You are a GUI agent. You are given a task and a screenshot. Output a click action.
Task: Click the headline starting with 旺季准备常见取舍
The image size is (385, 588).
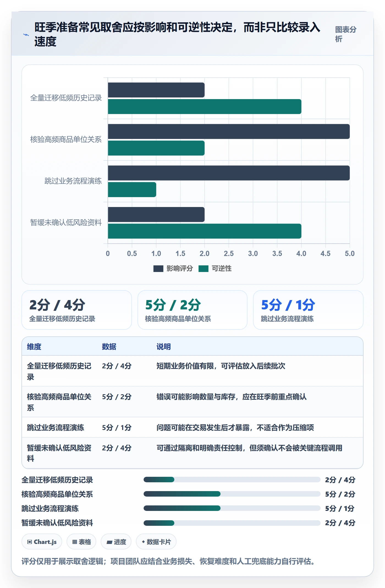[x=177, y=34]
